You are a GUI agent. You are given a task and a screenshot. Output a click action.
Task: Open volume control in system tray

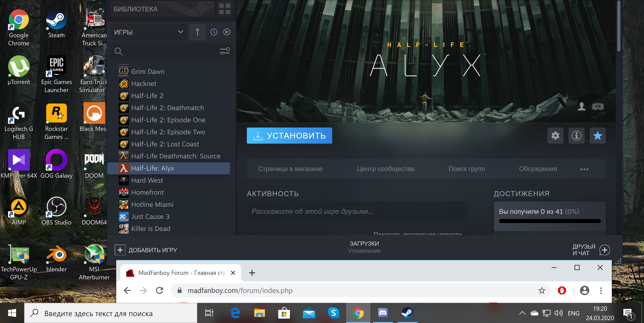(558, 313)
